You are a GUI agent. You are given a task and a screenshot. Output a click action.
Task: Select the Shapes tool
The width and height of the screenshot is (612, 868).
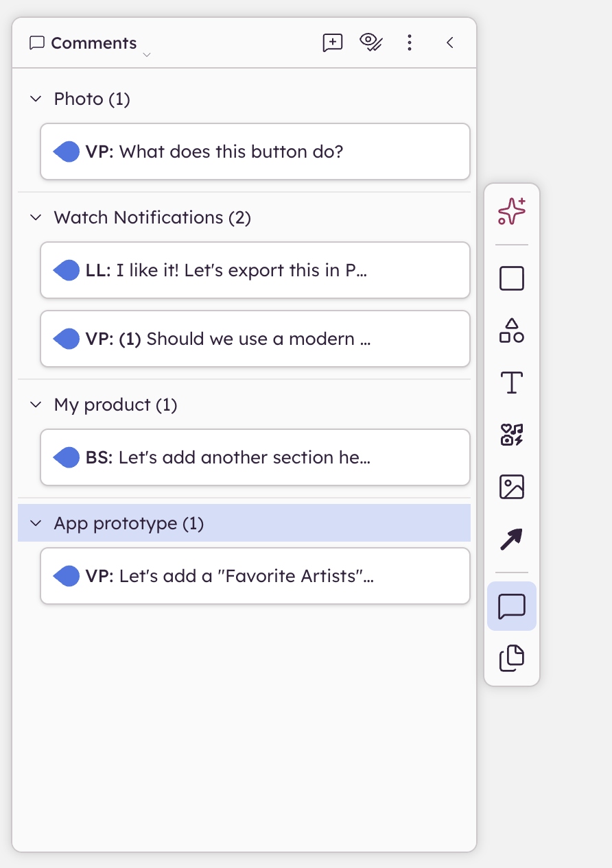tap(512, 330)
